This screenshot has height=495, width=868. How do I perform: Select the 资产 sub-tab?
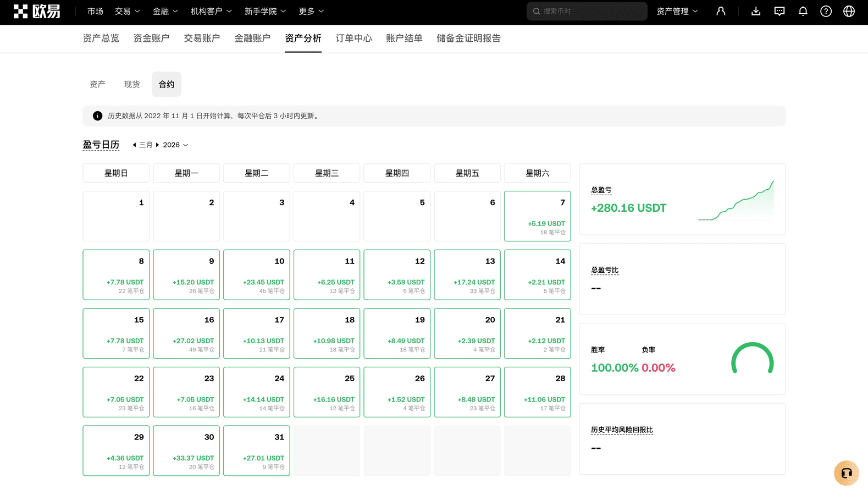point(97,84)
